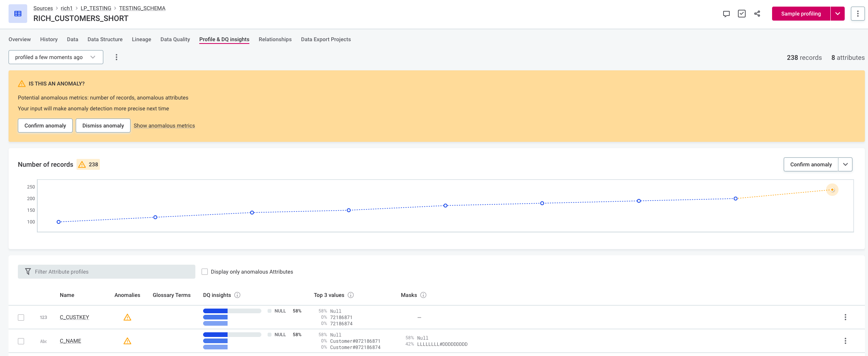Open kebab menu beside profiled timestamp dropdown
Image resolution: width=868 pixels, height=356 pixels.
pyautogui.click(x=117, y=58)
